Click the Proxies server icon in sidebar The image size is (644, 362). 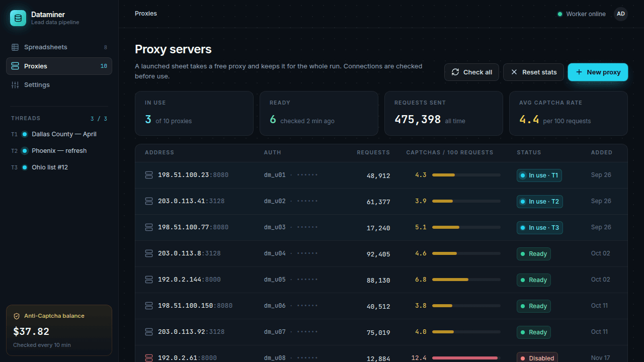click(x=15, y=66)
